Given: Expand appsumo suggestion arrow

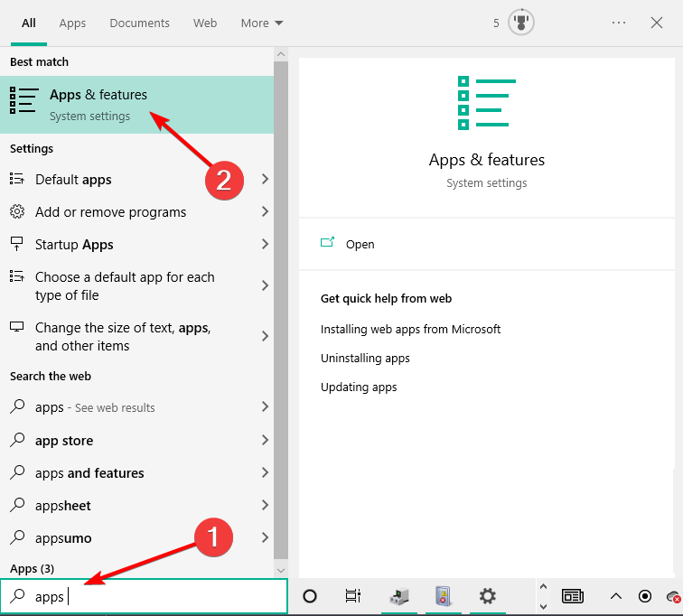Looking at the screenshot, I should (265, 537).
